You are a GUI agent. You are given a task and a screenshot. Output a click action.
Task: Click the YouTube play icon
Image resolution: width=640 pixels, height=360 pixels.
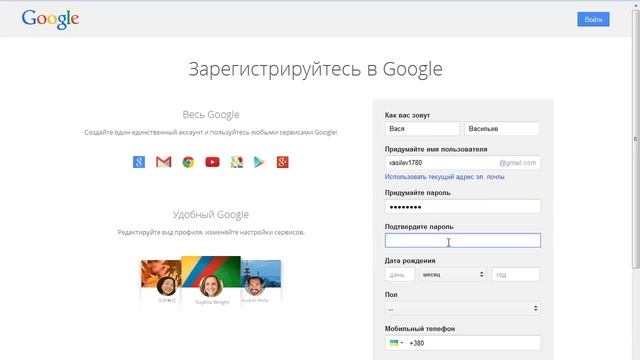pos(212,162)
